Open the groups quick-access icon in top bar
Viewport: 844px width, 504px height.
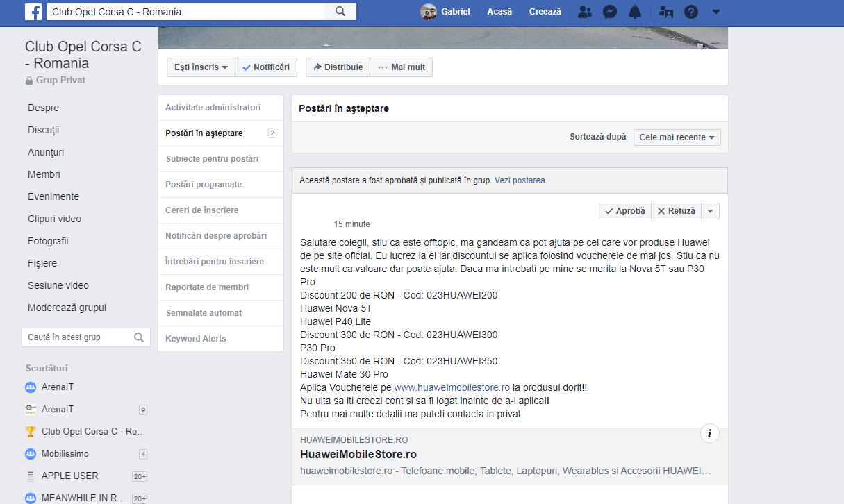666,12
